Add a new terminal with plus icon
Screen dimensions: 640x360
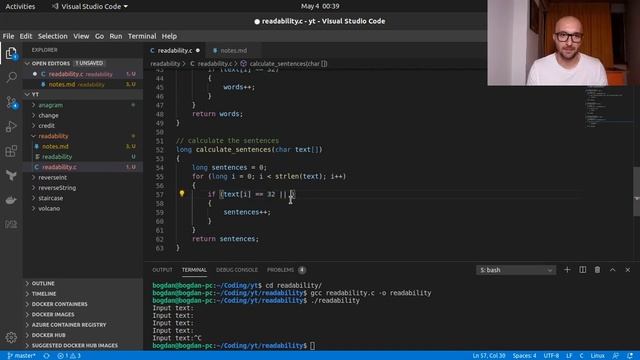pyautogui.click(x=567, y=270)
